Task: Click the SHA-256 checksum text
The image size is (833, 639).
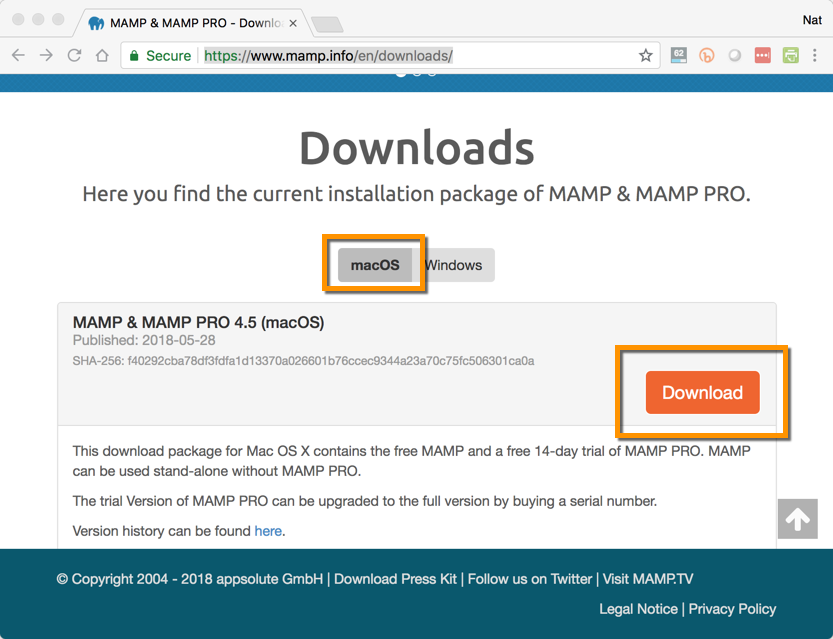Action: [x=303, y=361]
